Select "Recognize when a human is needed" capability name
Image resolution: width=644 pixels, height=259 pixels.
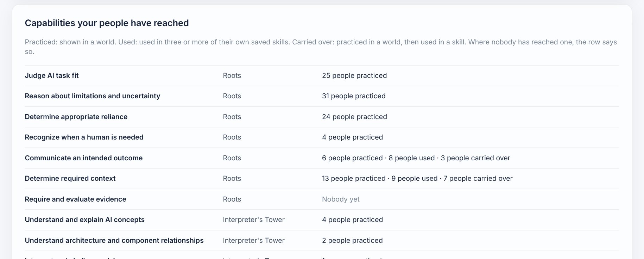click(x=84, y=137)
